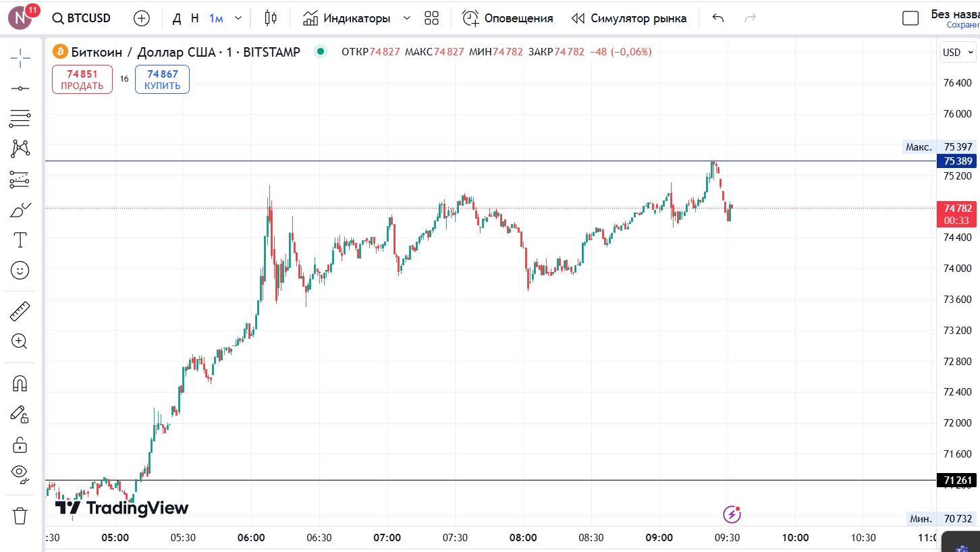Delete drawings with the trash icon
The image size is (980, 552).
pyautogui.click(x=20, y=516)
